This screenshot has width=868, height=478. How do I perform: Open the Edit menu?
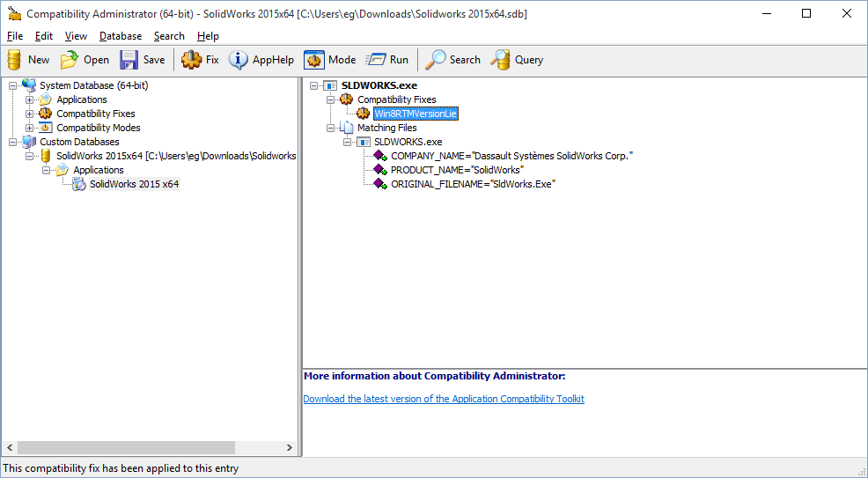pyautogui.click(x=44, y=36)
